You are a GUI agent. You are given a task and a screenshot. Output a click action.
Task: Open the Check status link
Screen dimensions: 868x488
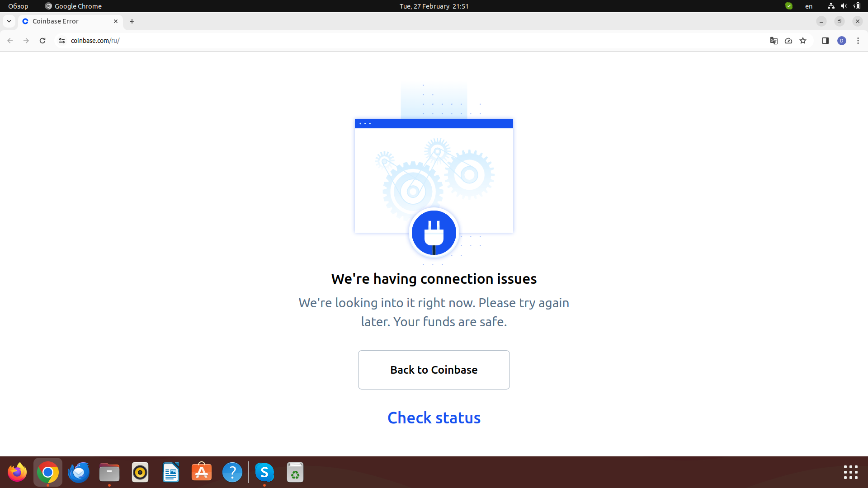click(434, 418)
